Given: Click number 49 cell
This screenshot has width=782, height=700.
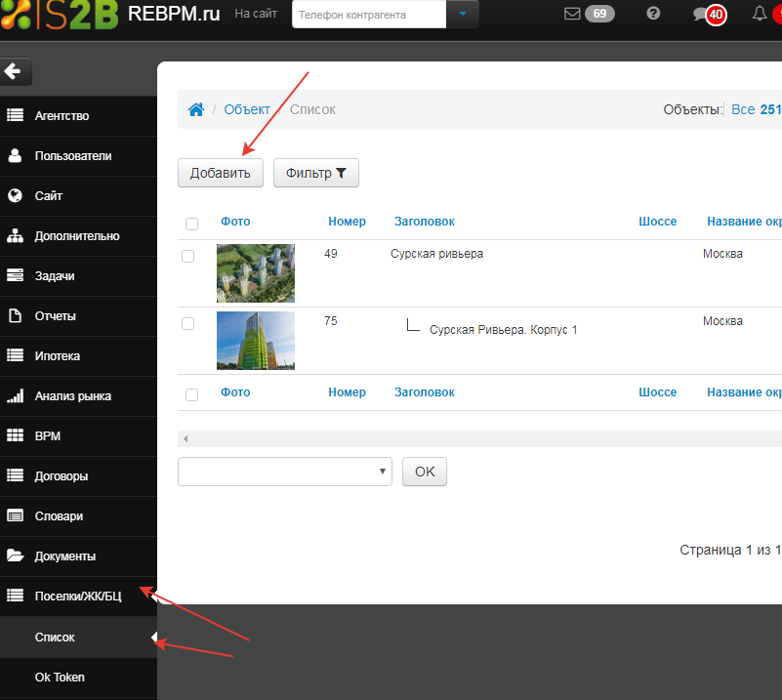Looking at the screenshot, I should [331, 254].
